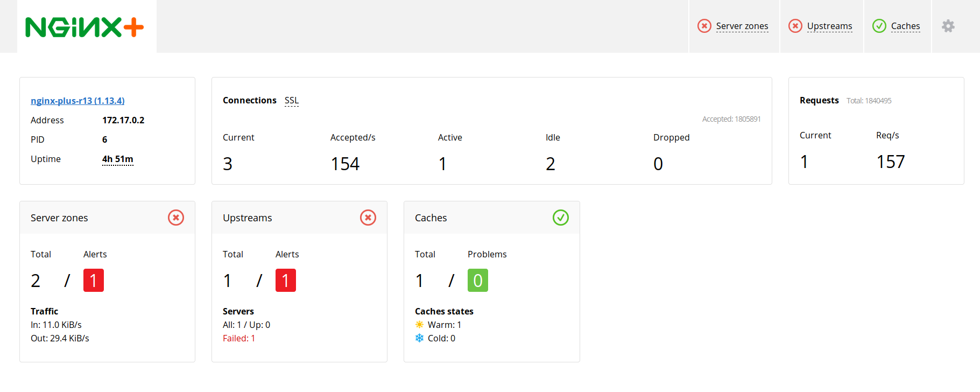This screenshot has width=980, height=392.
Task: Click red Upstreams alerts badge 1
Action: (x=286, y=281)
